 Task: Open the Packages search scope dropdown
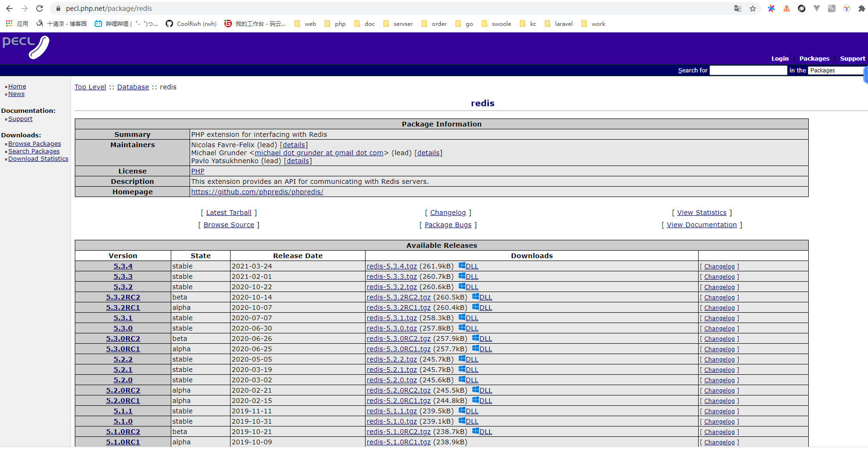(x=836, y=71)
